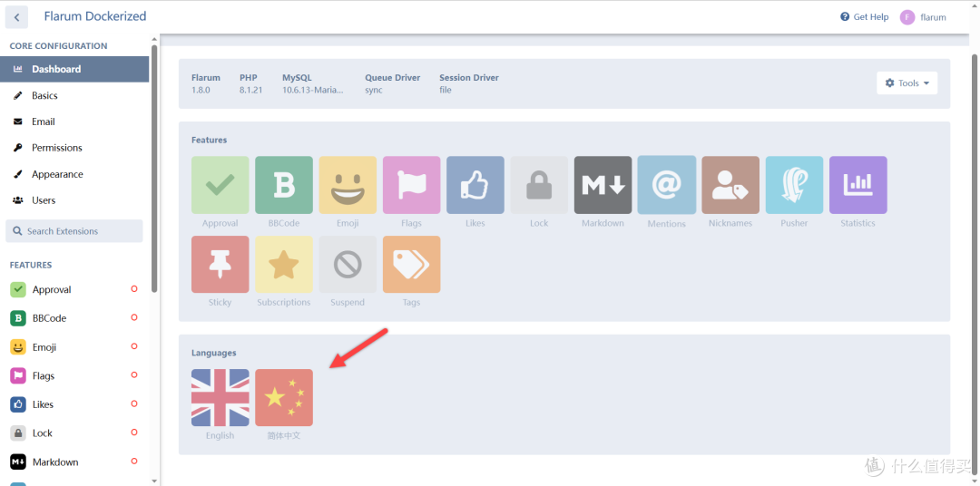Image resolution: width=980 pixels, height=486 pixels.
Task: Select Emoji in the sidebar features list
Action: (74, 346)
